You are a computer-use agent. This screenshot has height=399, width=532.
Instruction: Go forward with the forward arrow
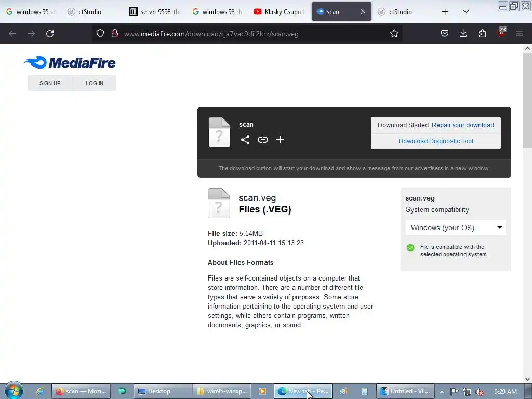[31, 34]
